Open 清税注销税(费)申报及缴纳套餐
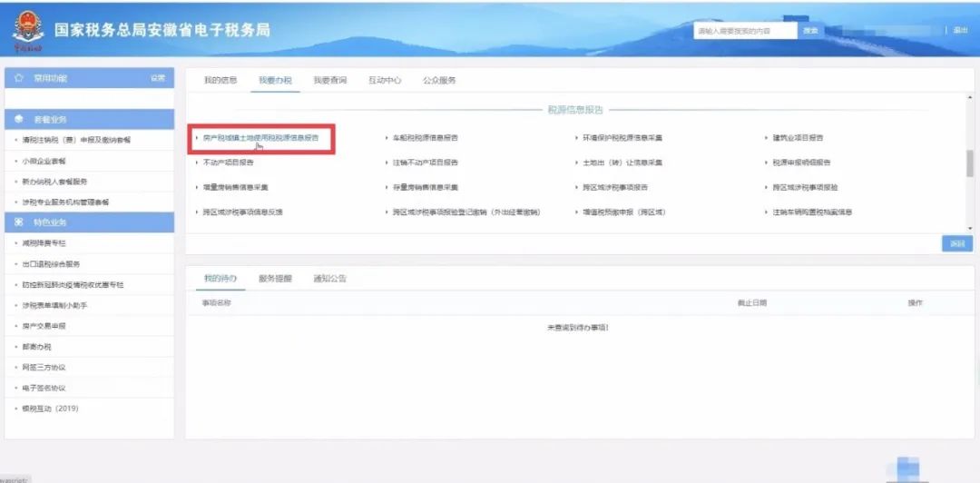Screen dimensions: 980x483 76,140
